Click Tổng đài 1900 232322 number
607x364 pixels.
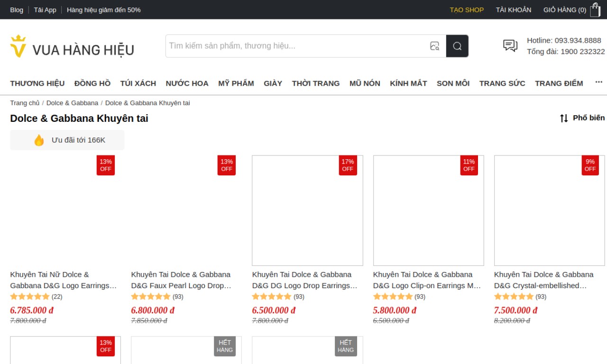(583, 51)
